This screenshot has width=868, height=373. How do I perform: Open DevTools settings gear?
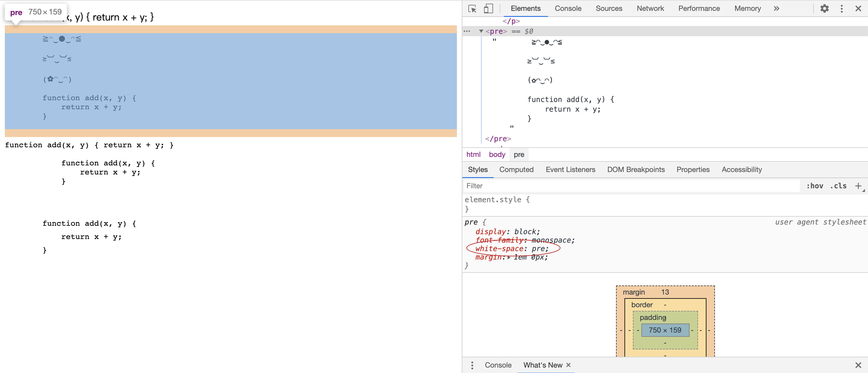coord(824,9)
